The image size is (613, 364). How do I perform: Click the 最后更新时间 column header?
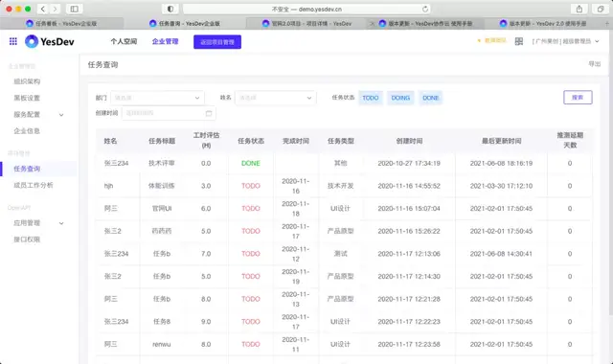coord(501,141)
